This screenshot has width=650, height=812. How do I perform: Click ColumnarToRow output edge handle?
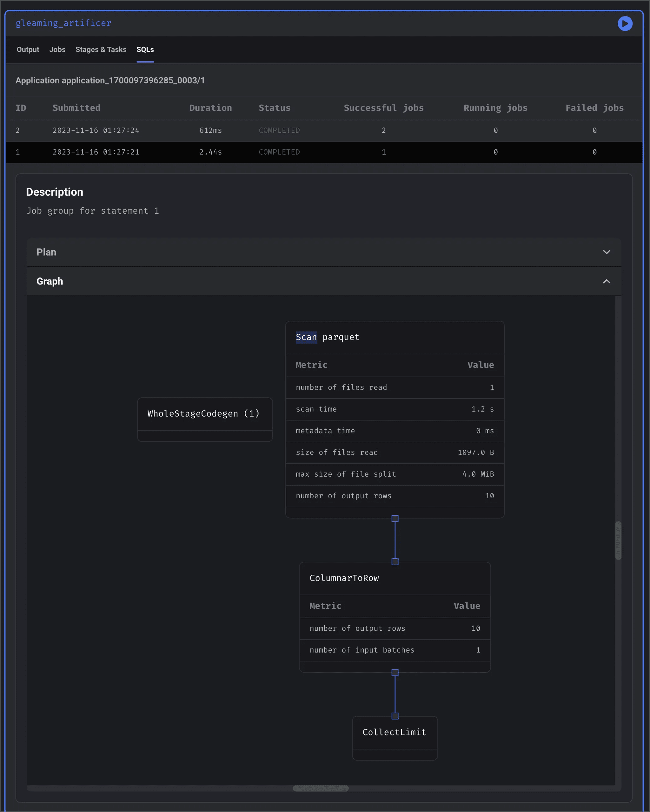(x=395, y=673)
